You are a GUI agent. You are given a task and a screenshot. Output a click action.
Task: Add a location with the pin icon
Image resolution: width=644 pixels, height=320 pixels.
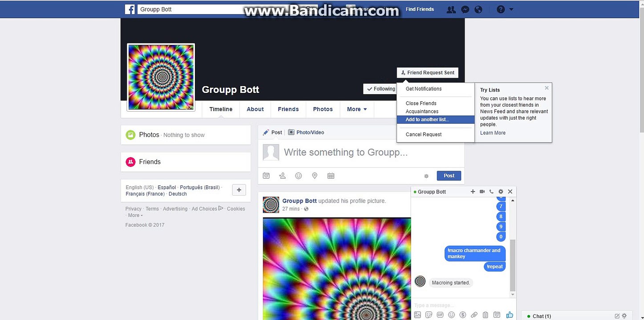315,176
